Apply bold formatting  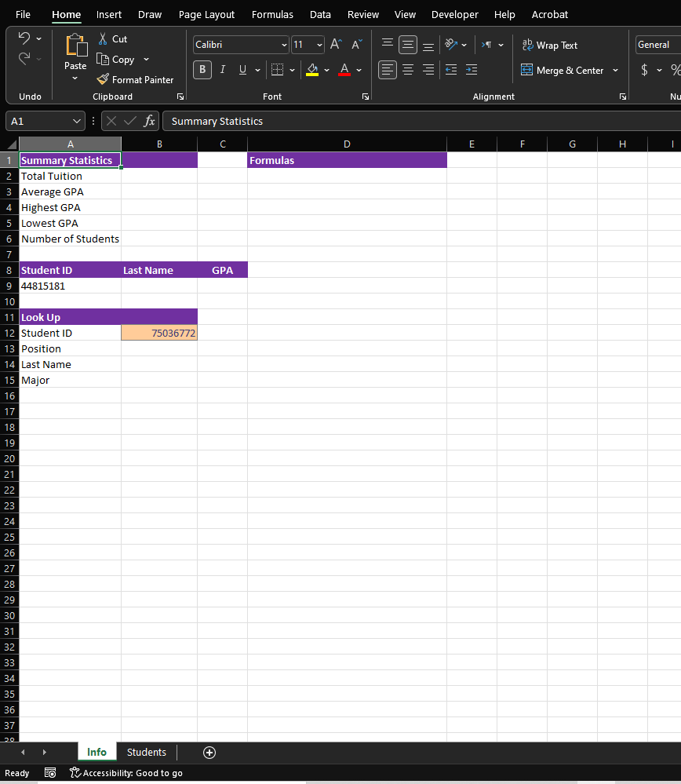(202, 70)
